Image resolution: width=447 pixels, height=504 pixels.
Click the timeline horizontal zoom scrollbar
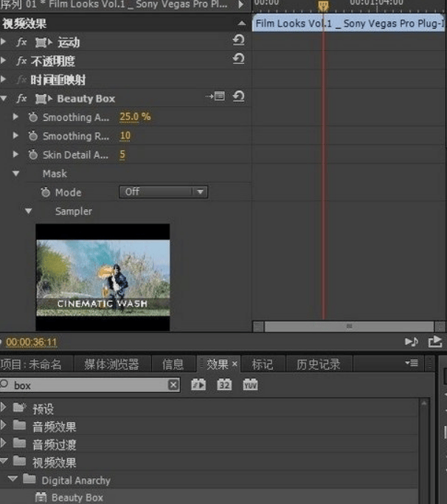(348, 326)
